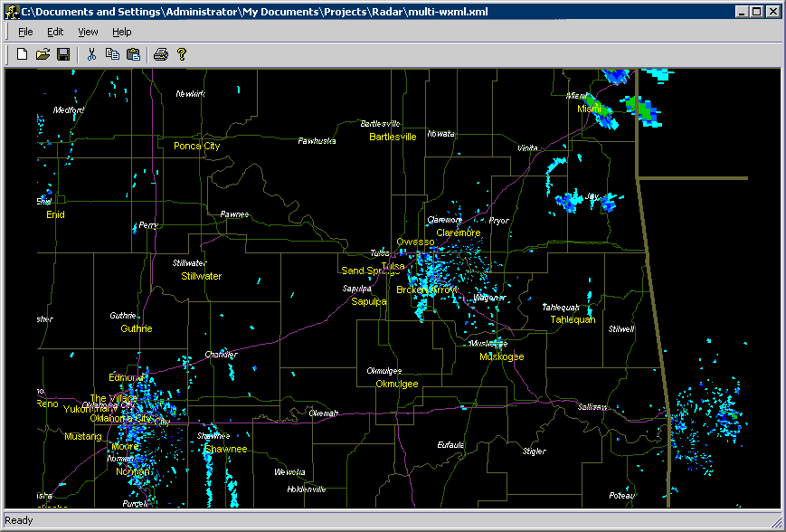Cut selection using the scissors icon

(91, 53)
